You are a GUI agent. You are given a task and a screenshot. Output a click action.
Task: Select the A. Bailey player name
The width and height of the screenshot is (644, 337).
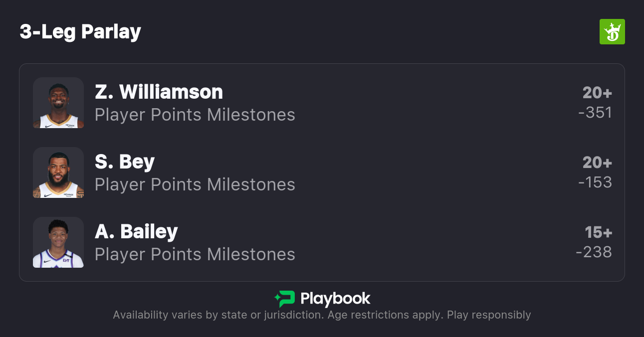136,231
